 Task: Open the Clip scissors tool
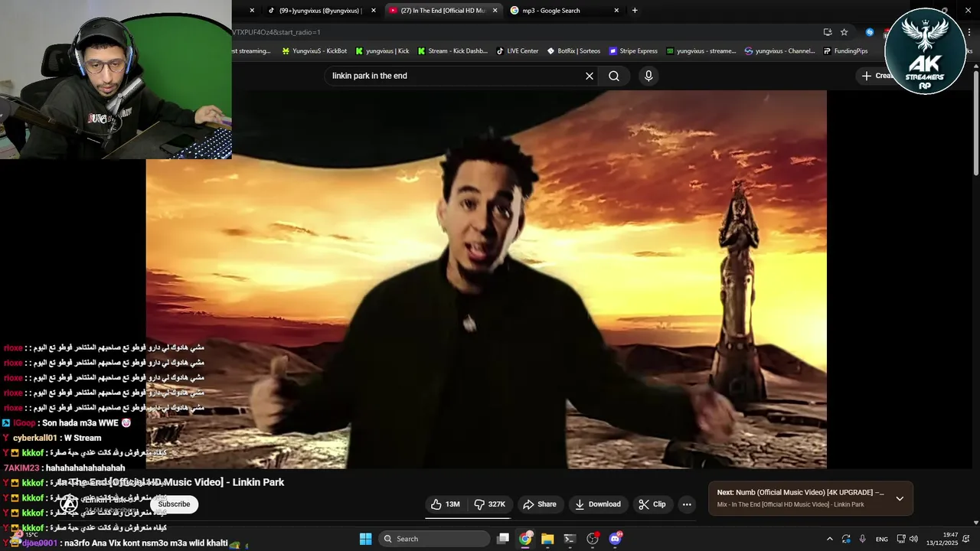tap(652, 504)
